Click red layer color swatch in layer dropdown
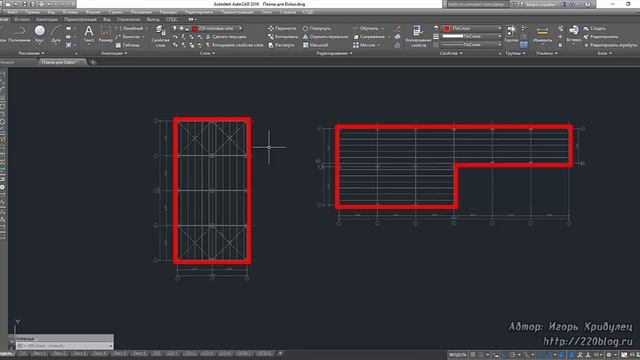640x360 pixels. pyautogui.click(x=195, y=29)
